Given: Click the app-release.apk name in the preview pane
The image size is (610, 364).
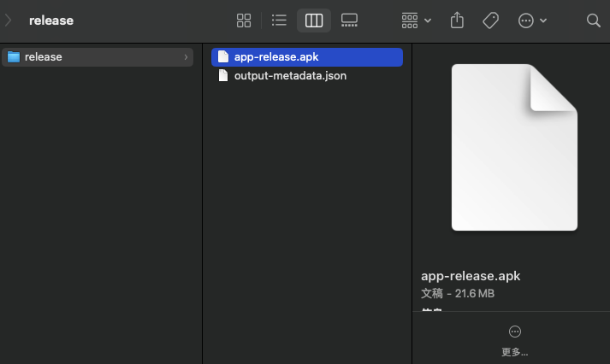Looking at the screenshot, I should tap(471, 276).
